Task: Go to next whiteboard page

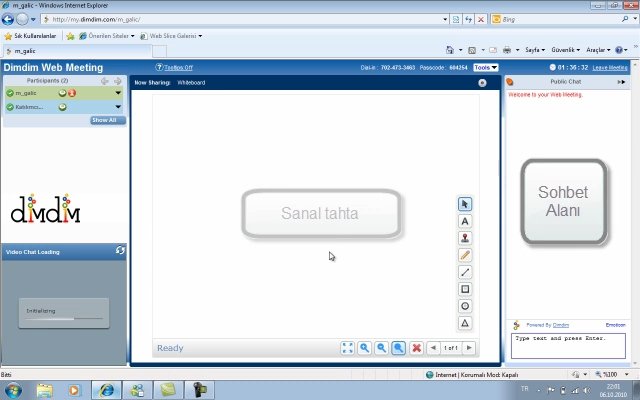Action: 469,348
